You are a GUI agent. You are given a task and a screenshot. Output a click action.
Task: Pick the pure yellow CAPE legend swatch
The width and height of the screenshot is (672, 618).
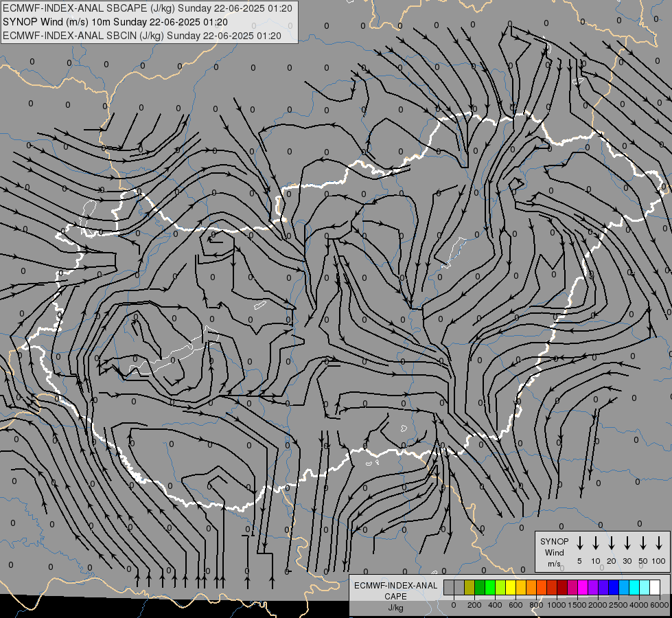point(511,587)
